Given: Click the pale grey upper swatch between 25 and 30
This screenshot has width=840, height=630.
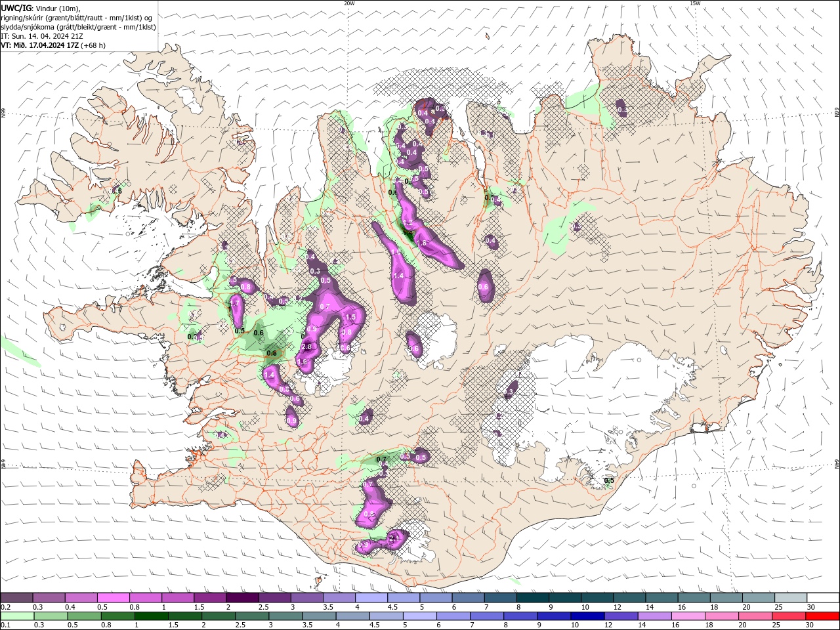Looking at the screenshot, I should point(791,598).
